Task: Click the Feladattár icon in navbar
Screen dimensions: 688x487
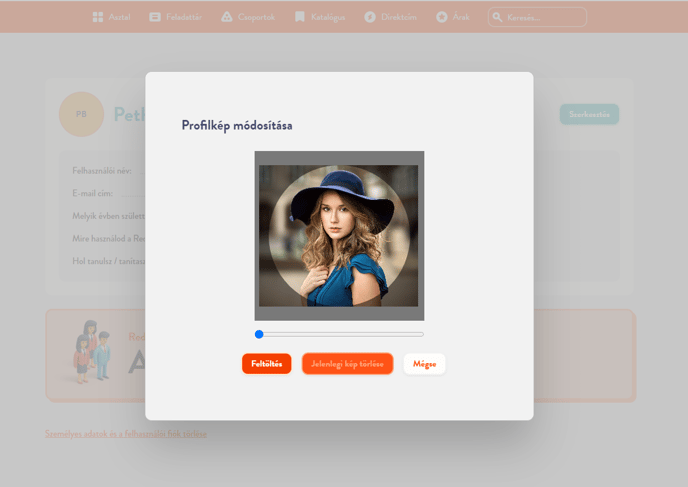Action: (155, 17)
